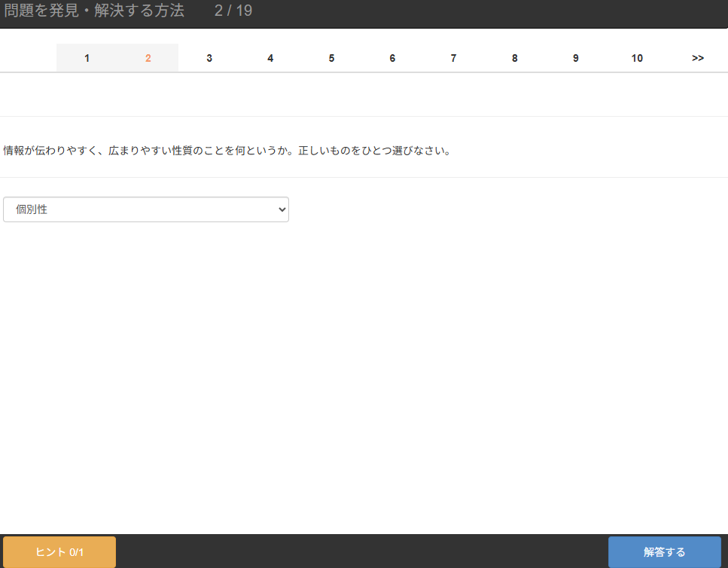Viewport: 728px width, 568px height.
Task: Click question number 7
Action: 453,58
